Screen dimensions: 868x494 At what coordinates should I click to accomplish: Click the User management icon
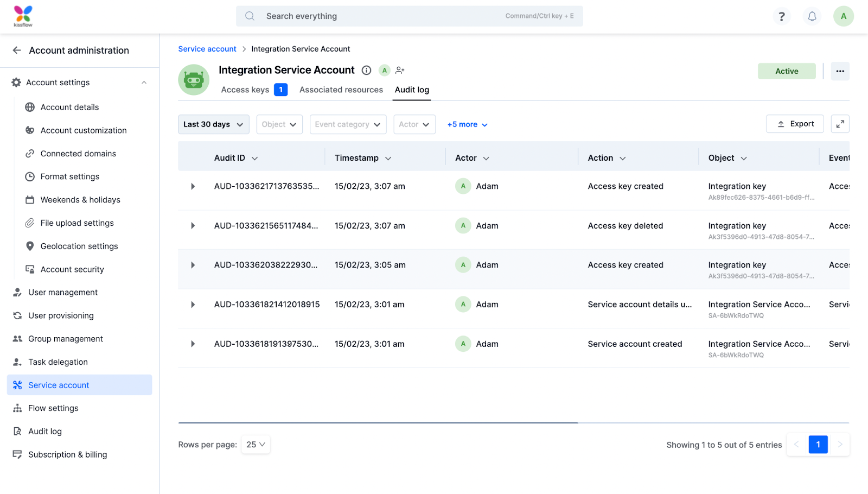[17, 292]
